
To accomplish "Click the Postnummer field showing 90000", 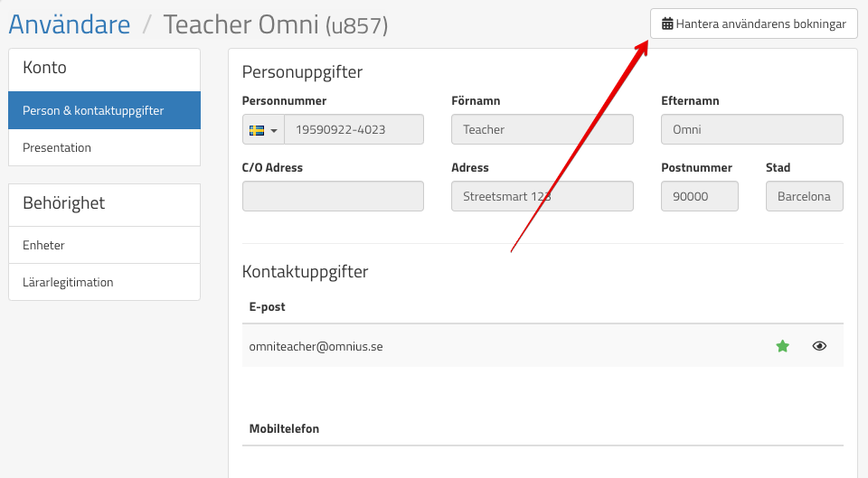I will [x=699, y=196].
